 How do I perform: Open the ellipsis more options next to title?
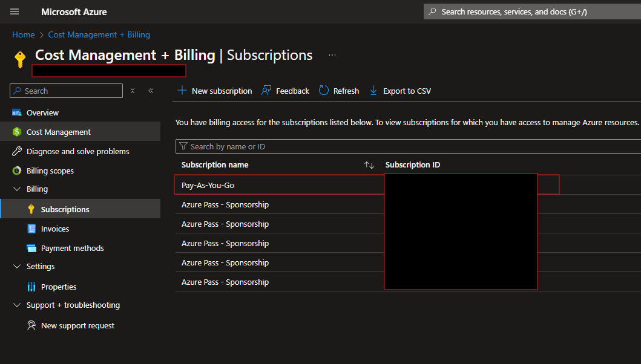[x=332, y=55]
